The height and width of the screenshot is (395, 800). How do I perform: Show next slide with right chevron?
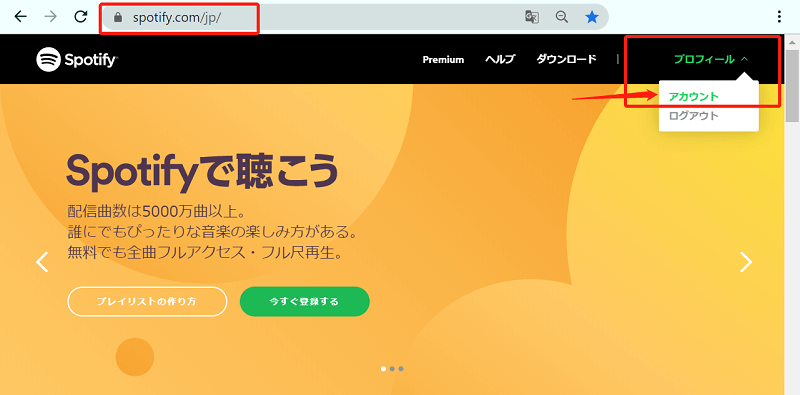(x=746, y=262)
